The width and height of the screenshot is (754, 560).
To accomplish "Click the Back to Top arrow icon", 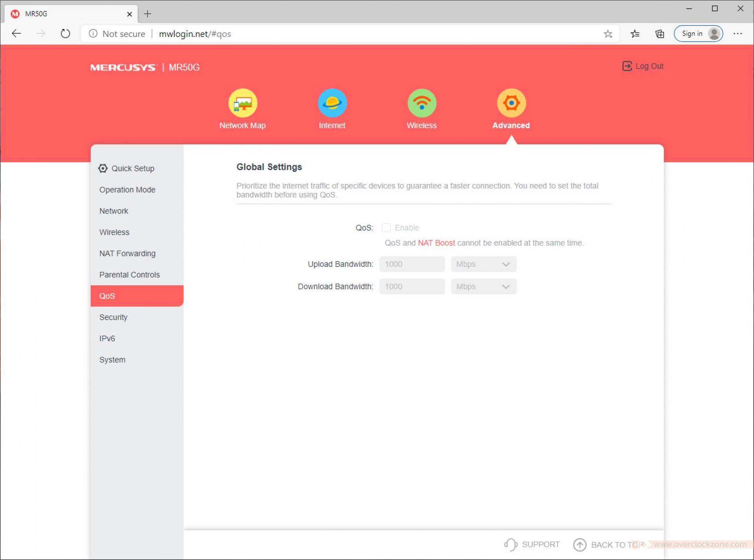I will click(580, 545).
